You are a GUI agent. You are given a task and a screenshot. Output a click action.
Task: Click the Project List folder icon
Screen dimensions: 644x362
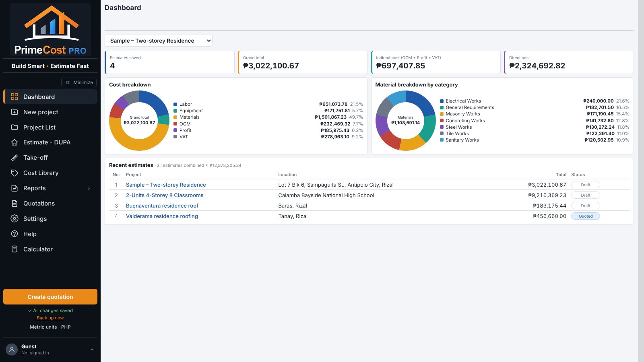coord(14,127)
